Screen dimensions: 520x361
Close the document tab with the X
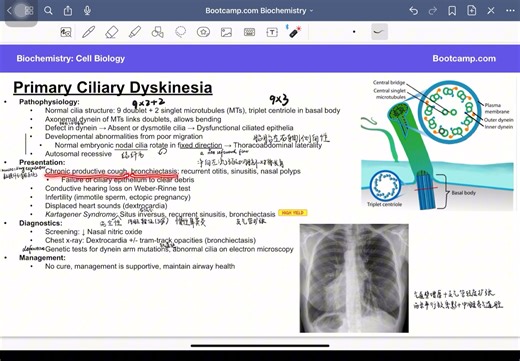coord(491,11)
